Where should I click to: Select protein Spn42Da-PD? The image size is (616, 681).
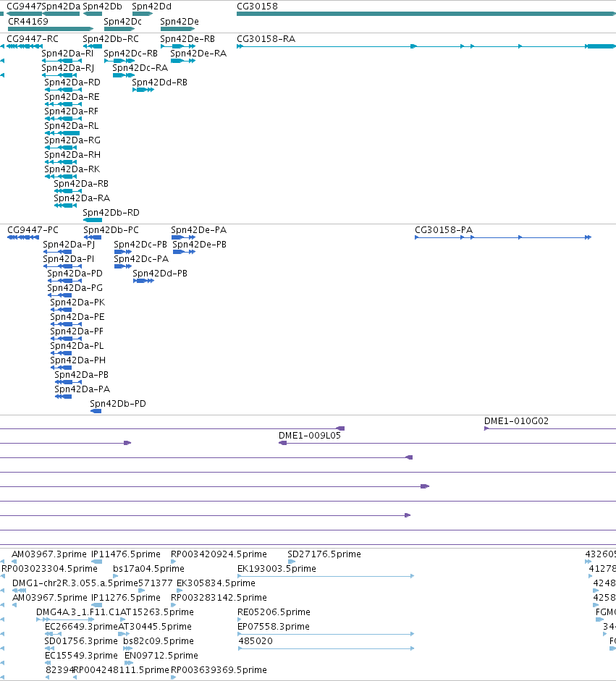[75, 273]
